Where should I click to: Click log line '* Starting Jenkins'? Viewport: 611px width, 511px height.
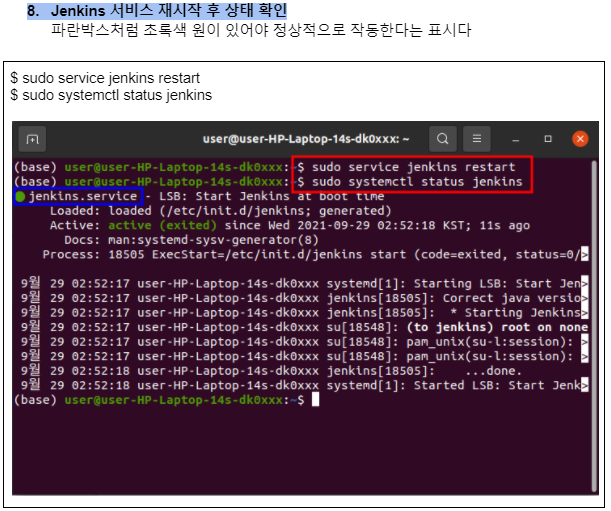coord(304,313)
